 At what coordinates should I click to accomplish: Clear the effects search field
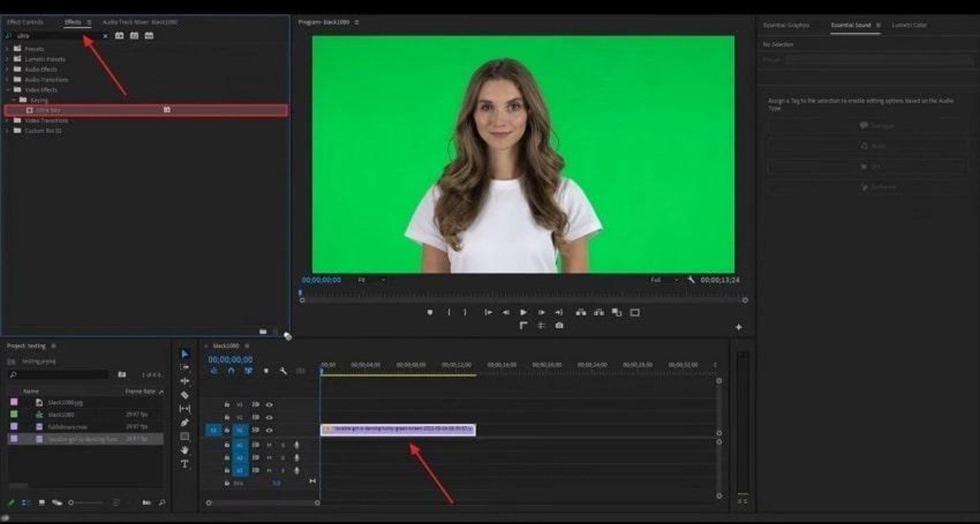coord(105,36)
